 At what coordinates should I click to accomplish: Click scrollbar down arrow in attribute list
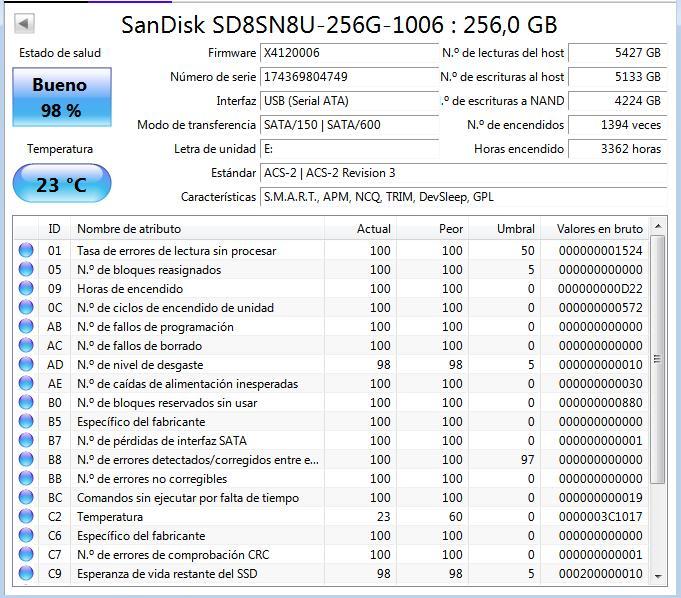pyautogui.click(x=658, y=576)
